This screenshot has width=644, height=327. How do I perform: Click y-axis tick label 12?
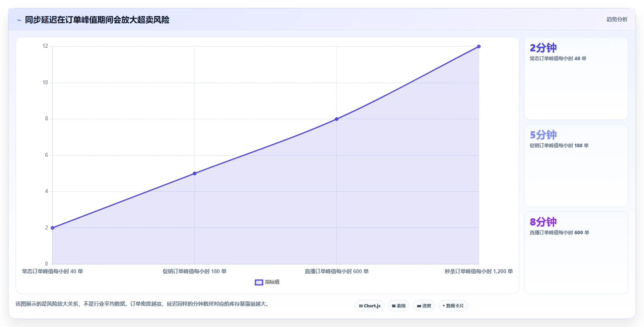45,46
